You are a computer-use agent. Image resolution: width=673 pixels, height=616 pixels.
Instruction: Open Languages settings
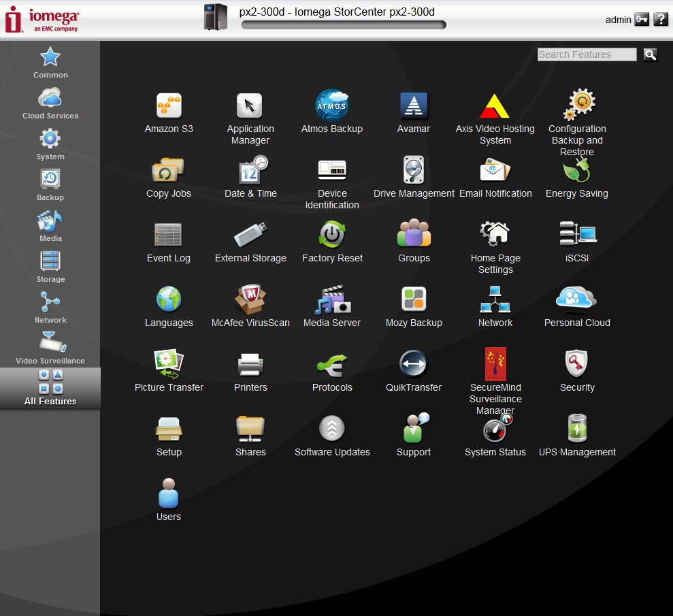point(169,306)
